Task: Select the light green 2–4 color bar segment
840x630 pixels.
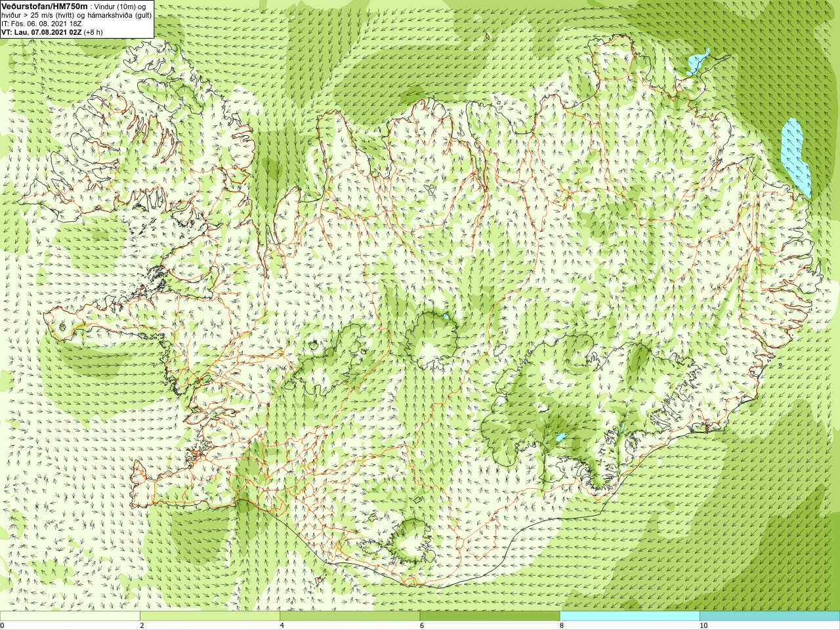Action: point(210,616)
